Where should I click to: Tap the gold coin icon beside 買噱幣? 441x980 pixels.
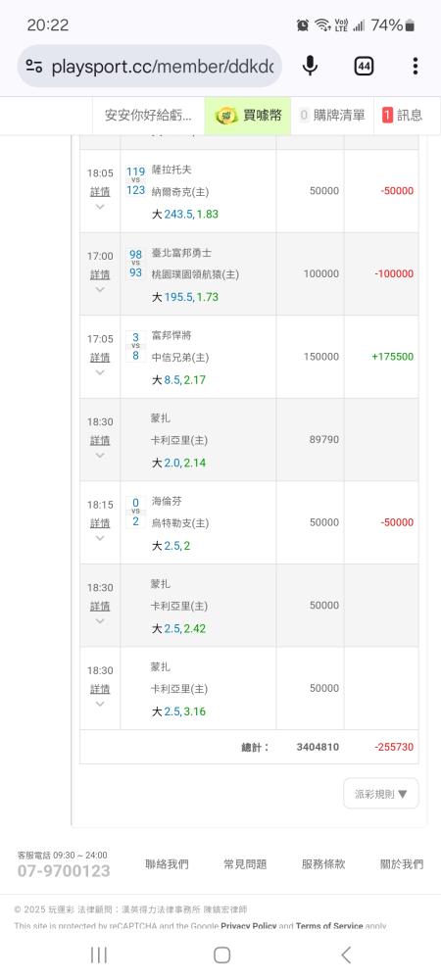click(226, 116)
